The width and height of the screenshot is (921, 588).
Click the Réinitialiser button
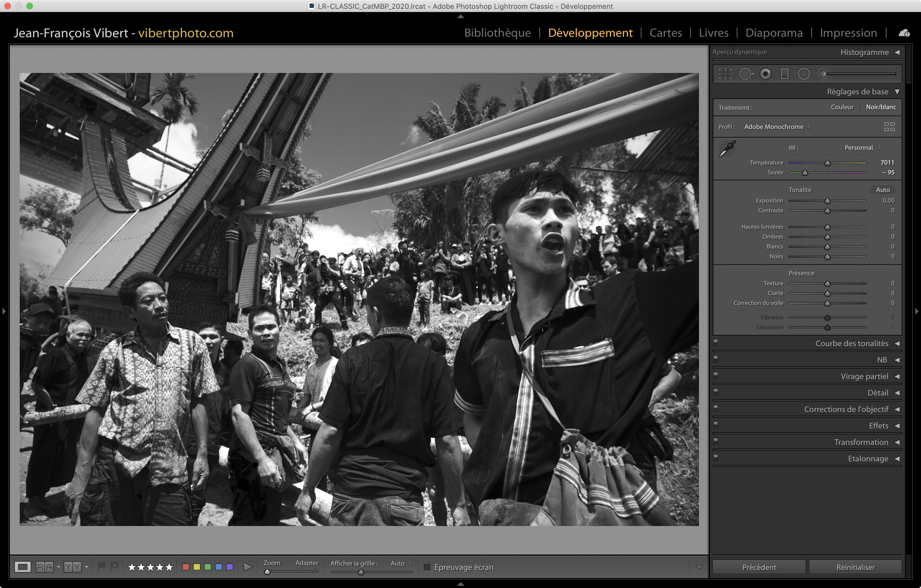click(x=855, y=567)
